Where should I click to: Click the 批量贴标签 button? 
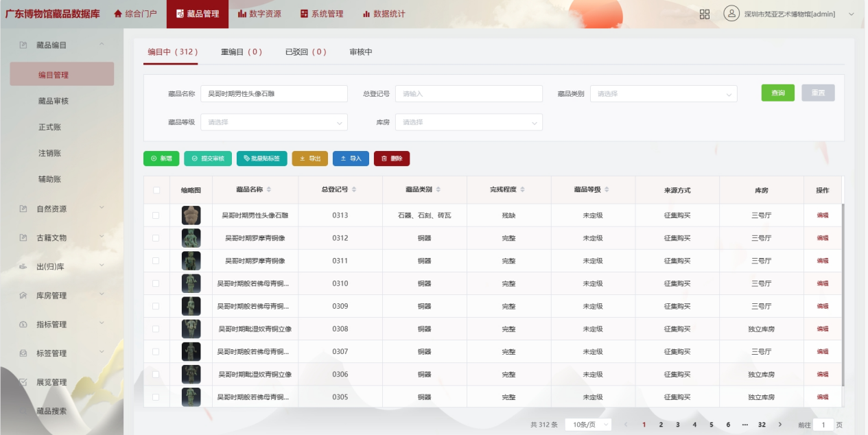(x=262, y=158)
